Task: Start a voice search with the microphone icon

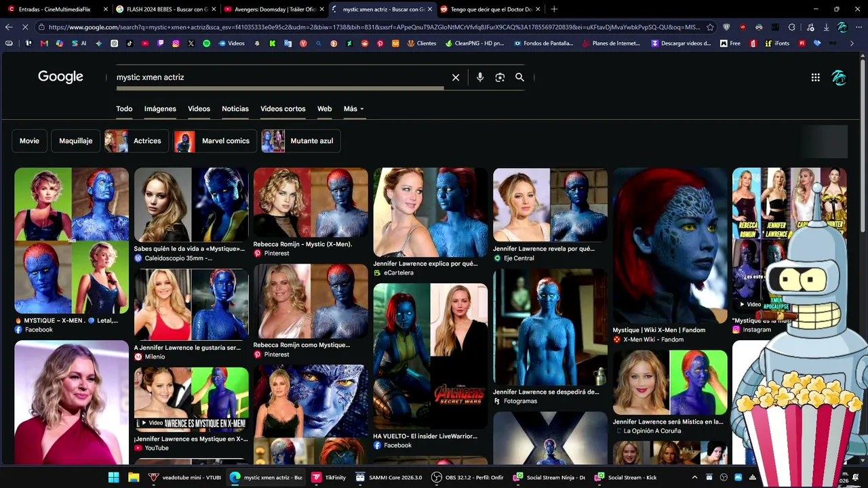Action: coord(480,77)
